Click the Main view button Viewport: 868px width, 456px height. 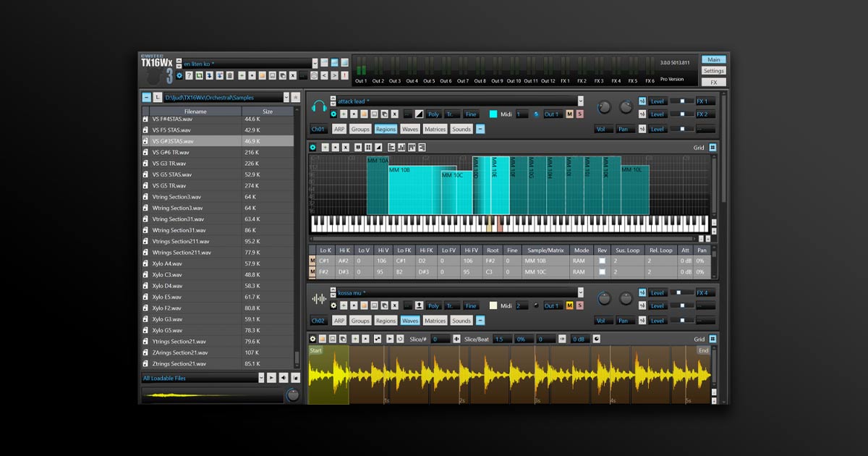713,59
